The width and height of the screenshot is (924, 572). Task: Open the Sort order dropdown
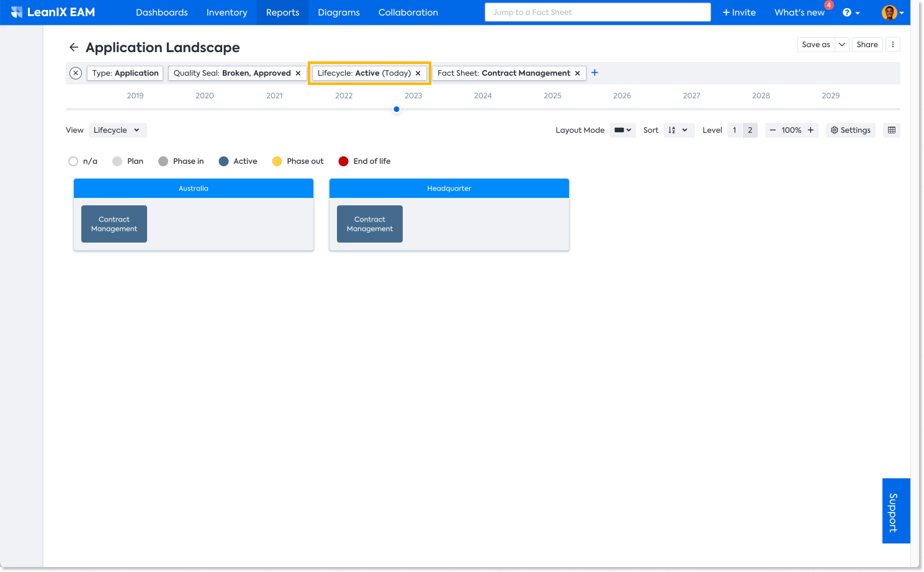(x=679, y=130)
